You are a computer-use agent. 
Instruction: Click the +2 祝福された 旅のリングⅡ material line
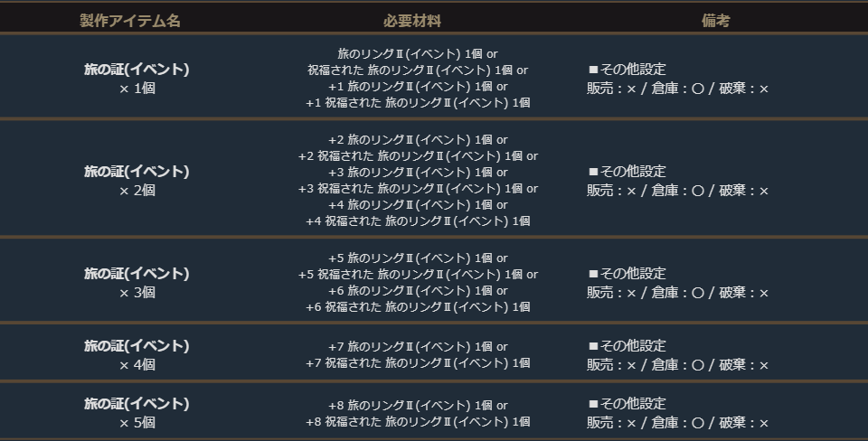[x=418, y=156]
